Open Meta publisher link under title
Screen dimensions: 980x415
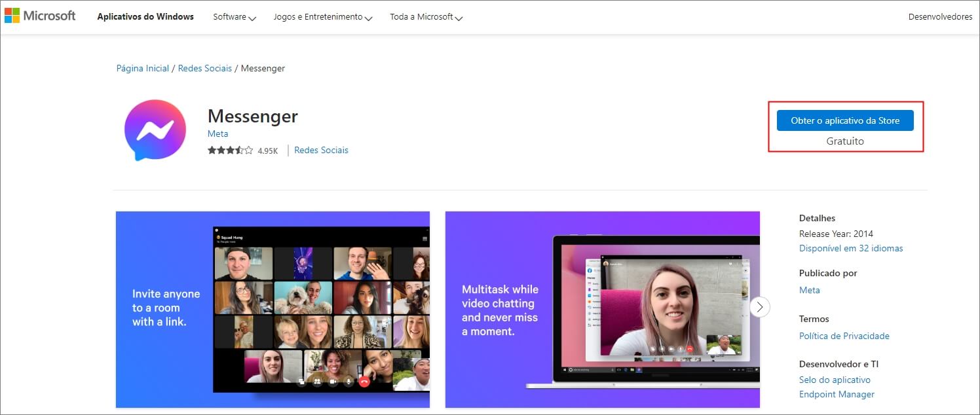[x=218, y=134]
